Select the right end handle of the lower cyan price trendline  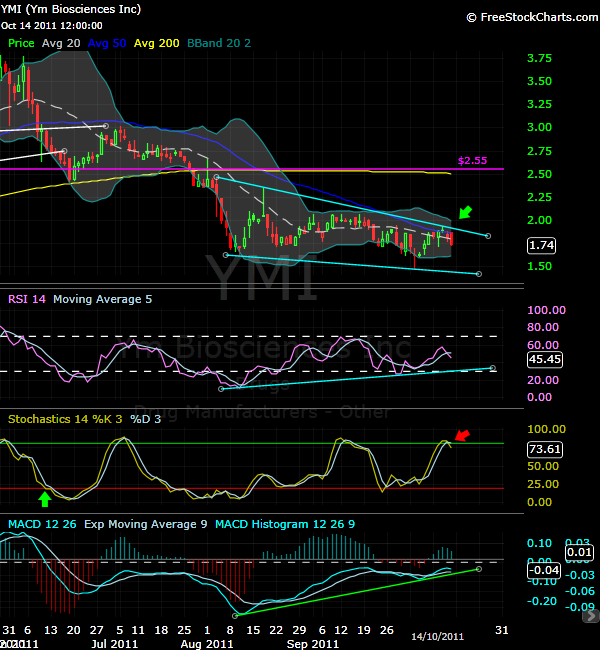[x=479, y=274]
